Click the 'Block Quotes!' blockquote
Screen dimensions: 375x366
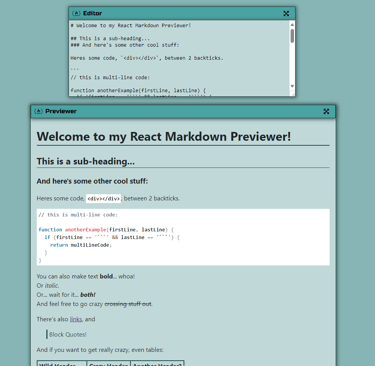pyautogui.click(x=68, y=335)
